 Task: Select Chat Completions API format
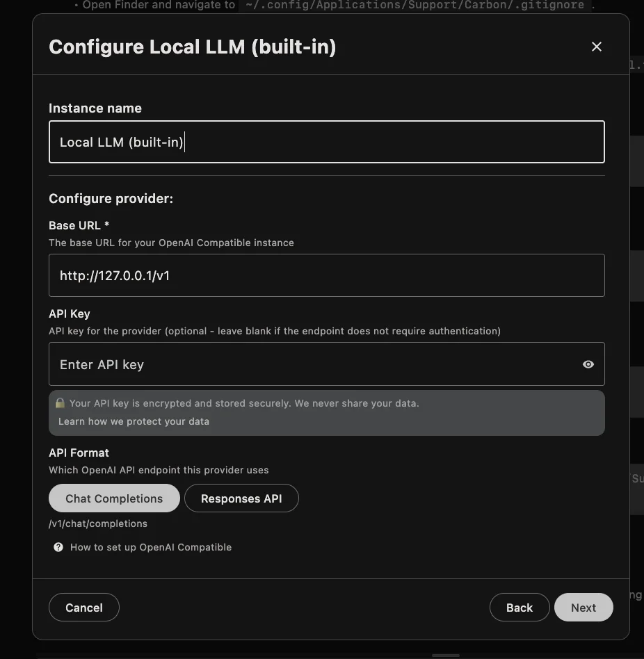tap(114, 498)
